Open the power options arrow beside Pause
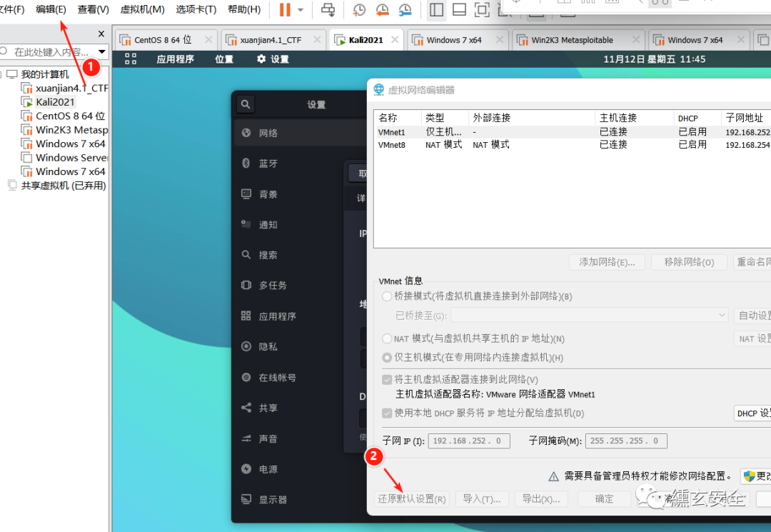 tap(301, 10)
